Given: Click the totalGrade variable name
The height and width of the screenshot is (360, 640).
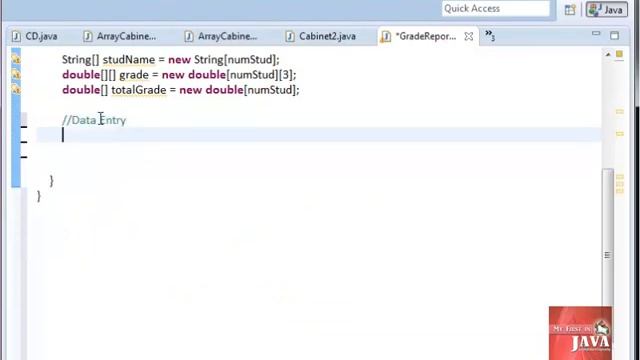Looking at the screenshot, I should pos(139,90).
